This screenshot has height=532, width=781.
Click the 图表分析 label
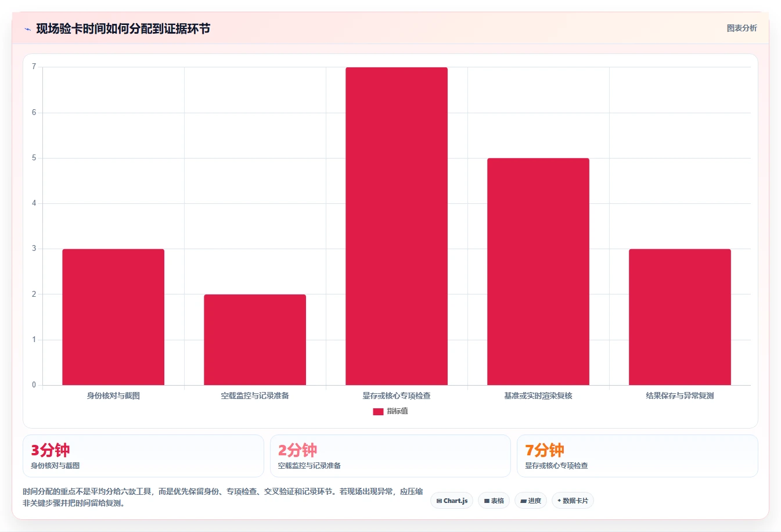[742, 28]
